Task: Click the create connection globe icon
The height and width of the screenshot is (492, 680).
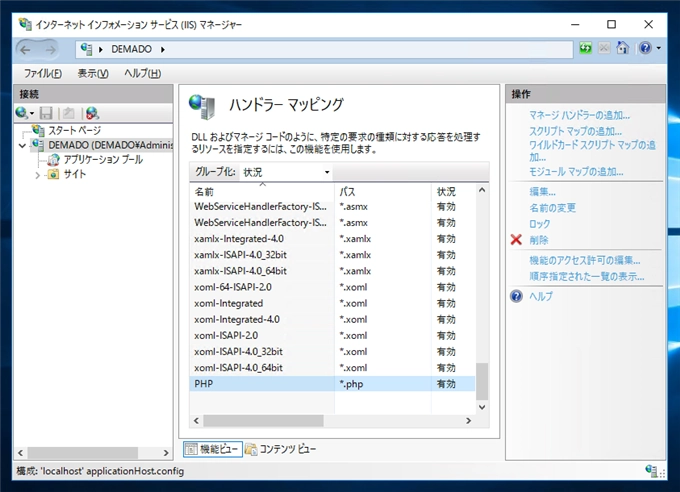Action: tap(21, 113)
